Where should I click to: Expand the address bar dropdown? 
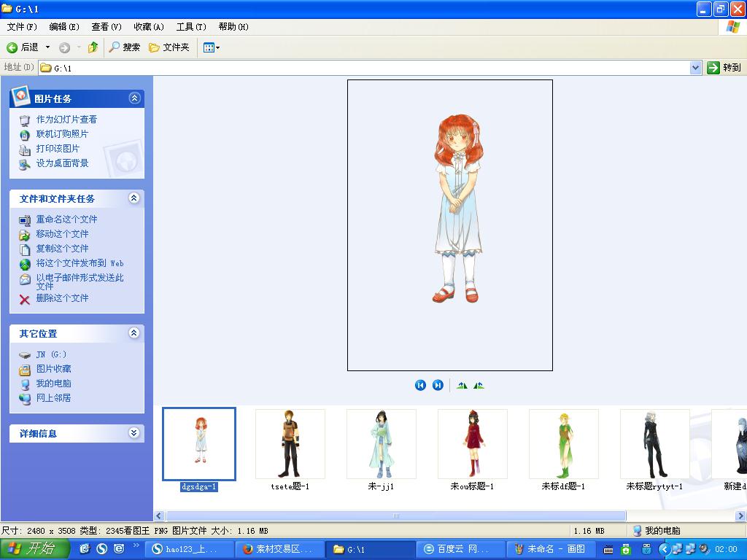click(695, 68)
